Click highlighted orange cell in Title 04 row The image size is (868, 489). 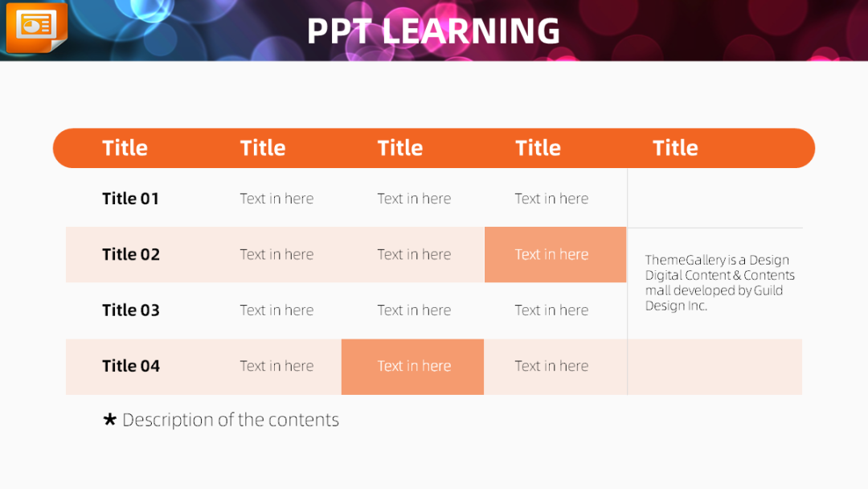coord(412,367)
